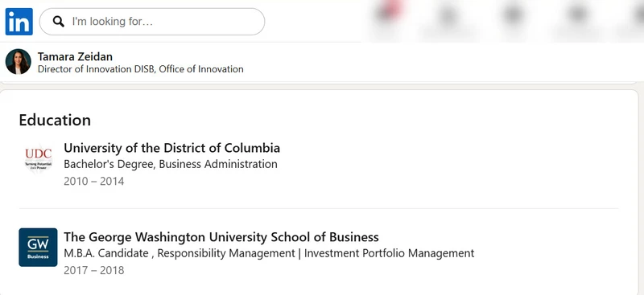Click the Tamara Zeidan name

click(x=75, y=56)
